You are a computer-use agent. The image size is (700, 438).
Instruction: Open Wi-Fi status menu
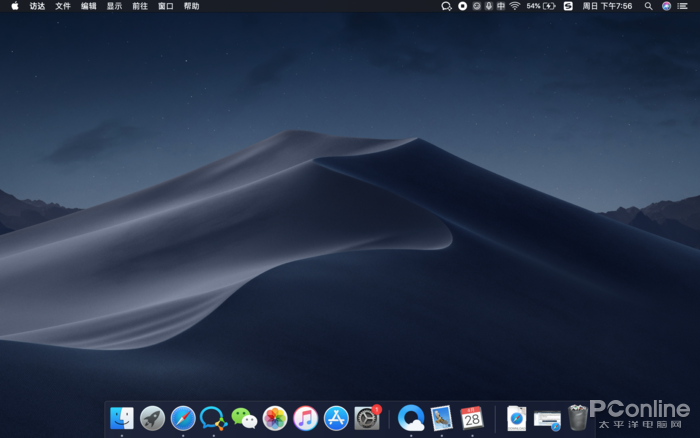[x=515, y=6]
